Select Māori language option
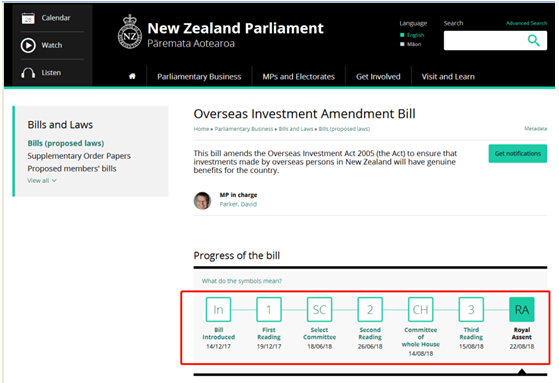Viewport: 559px width, 383px height. [x=411, y=44]
